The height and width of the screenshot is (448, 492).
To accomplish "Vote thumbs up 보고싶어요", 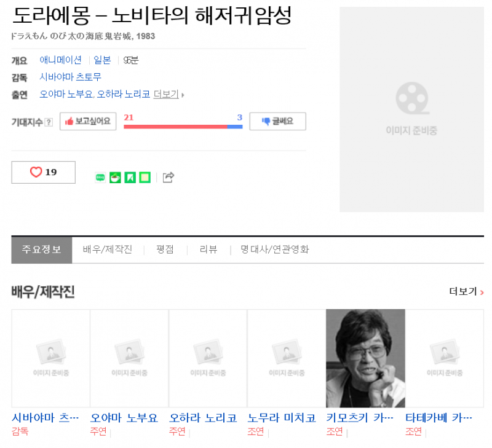I will [88, 121].
